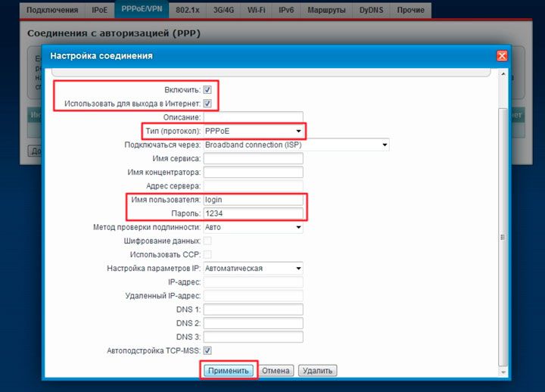Image resolution: width=545 pixels, height=392 pixels.
Task: Open the Тип (протокол) PPPoE dropdown
Action: pyautogui.click(x=253, y=131)
